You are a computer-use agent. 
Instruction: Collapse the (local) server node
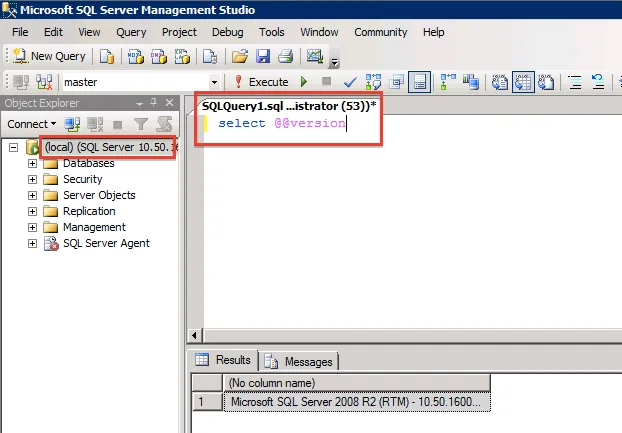(13, 148)
